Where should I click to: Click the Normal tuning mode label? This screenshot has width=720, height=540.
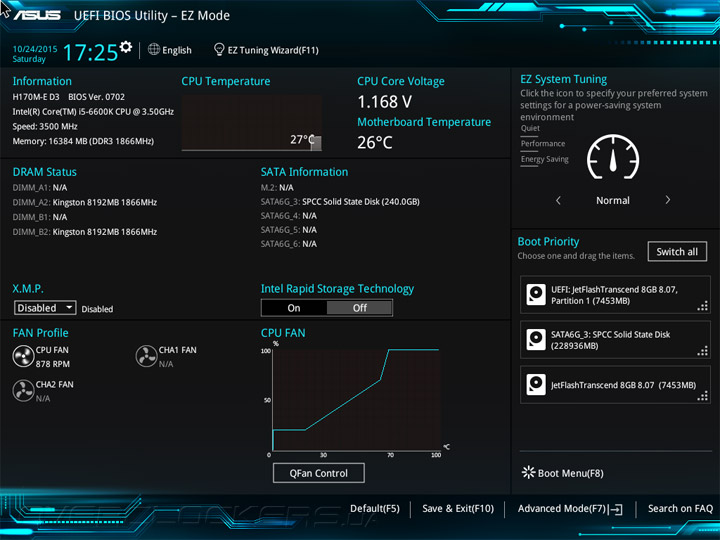(613, 200)
